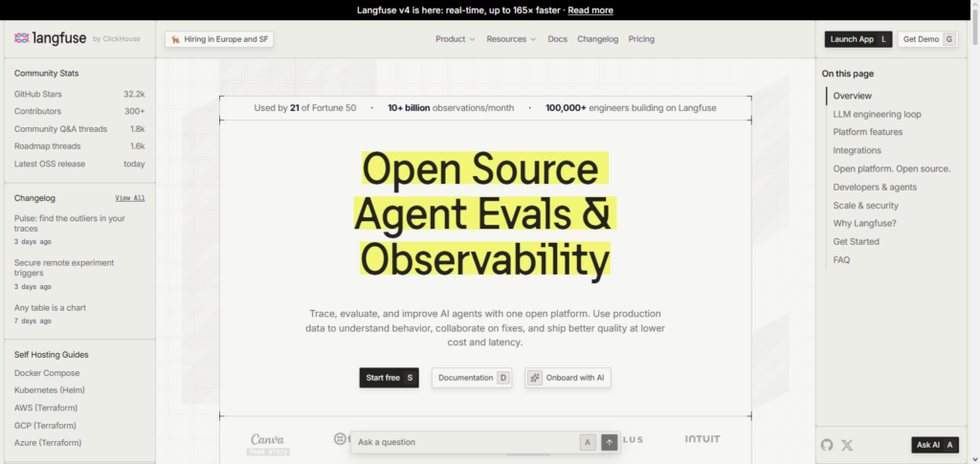This screenshot has height=464, width=980.
Task: Go to the Pricing page
Action: (641, 38)
